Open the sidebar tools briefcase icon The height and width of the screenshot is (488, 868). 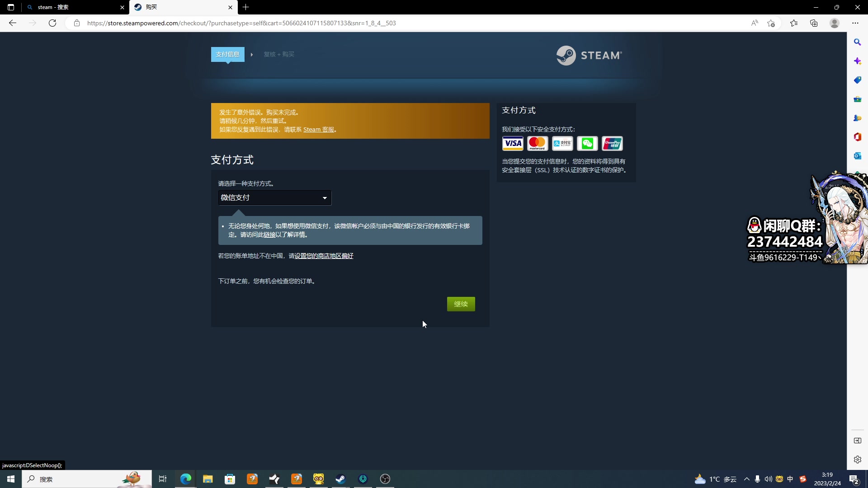[858, 99]
